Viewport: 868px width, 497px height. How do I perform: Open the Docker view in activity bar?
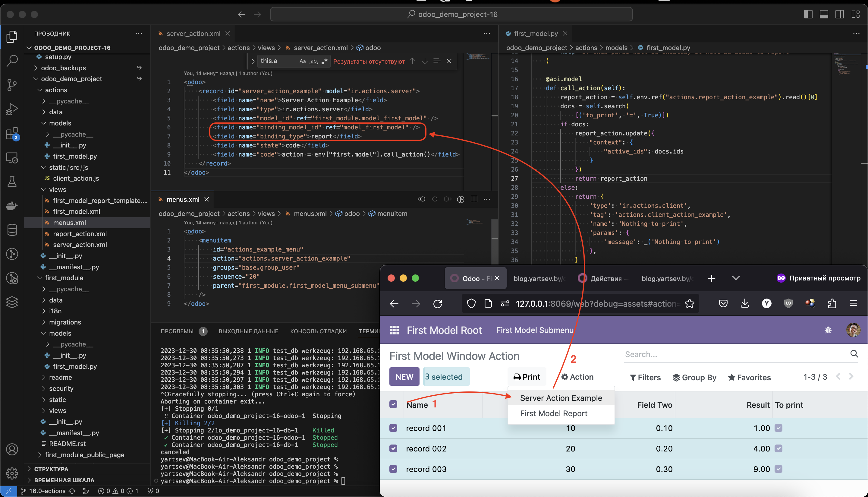[12, 206]
